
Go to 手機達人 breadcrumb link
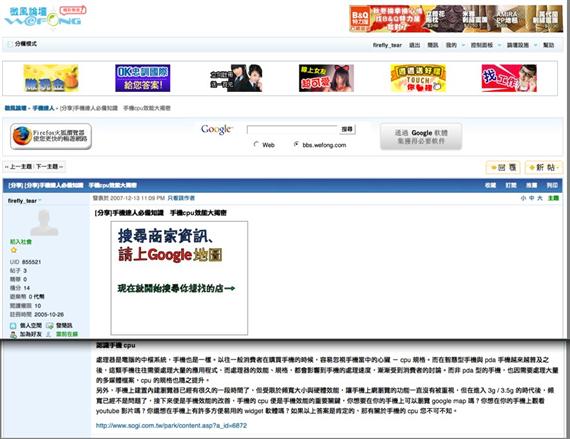pos(43,108)
